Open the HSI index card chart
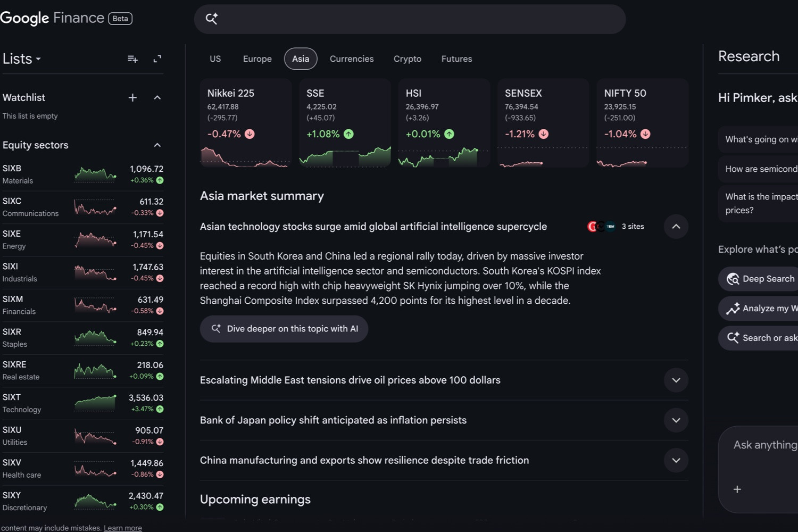This screenshot has width=798, height=532. click(444, 123)
